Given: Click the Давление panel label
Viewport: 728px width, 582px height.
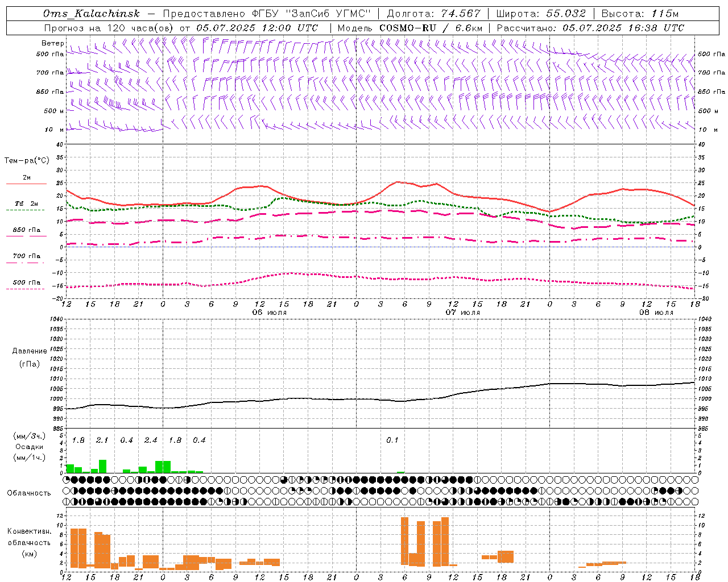Looking at the screenshot, I should (29, 351).
